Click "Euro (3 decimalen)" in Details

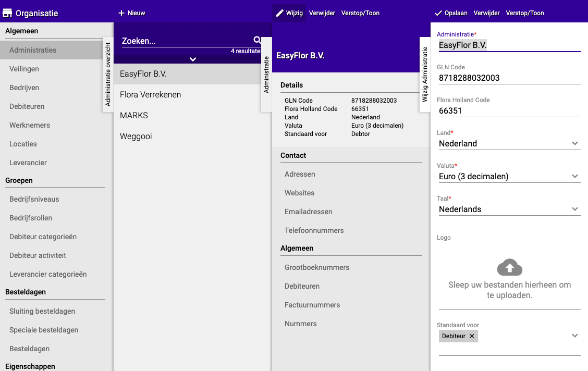tap(377, 126)
